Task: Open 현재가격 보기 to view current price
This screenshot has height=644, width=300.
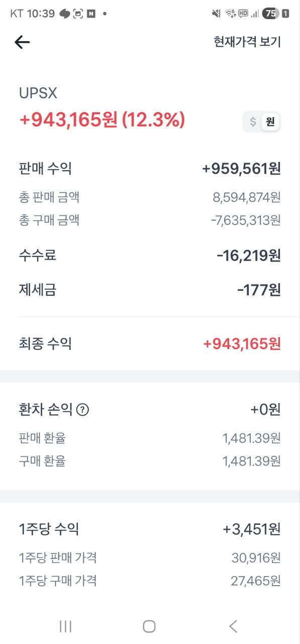Action: pos(247,42)
